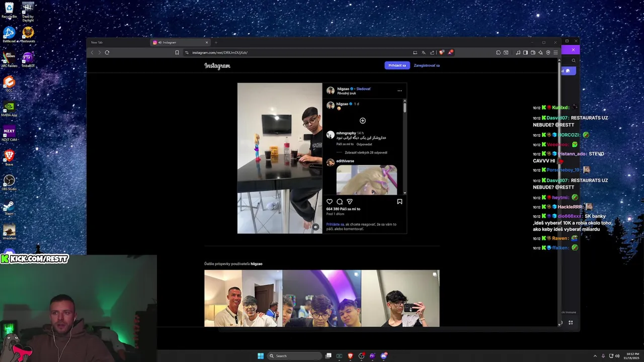Image resolution: width=644 pixels, height=362 pixels.
Task: Open the TimbaBOT desktop shortcut
Action: tap(28, 59)
